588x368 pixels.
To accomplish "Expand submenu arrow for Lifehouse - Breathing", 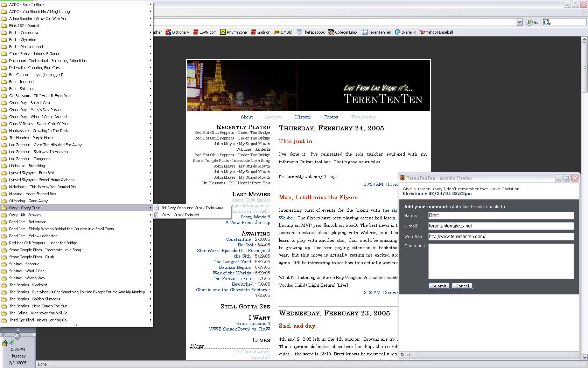I will 150,166.
